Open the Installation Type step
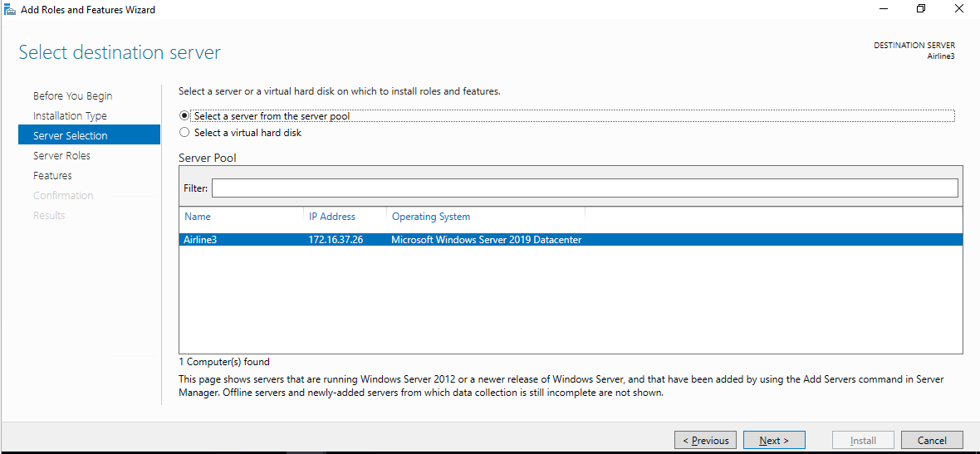This screenshot has width=980, height=454. tap(70, 115)
